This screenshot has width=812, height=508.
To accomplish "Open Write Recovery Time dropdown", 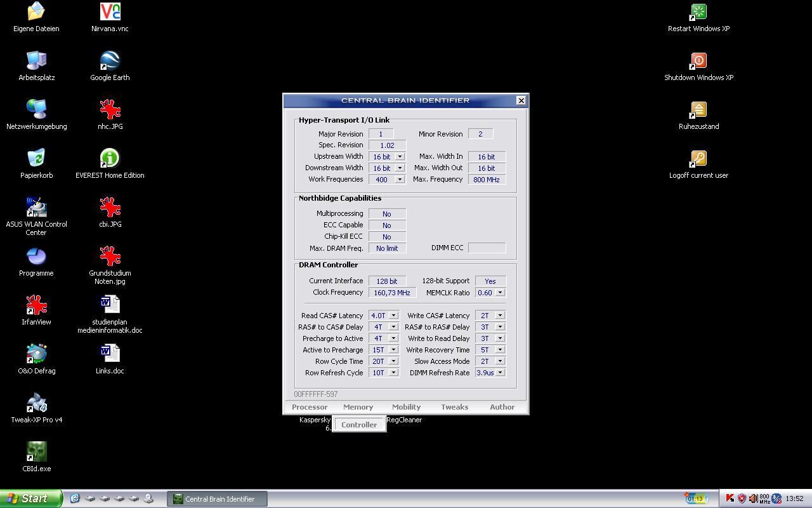I will [500, 349].
